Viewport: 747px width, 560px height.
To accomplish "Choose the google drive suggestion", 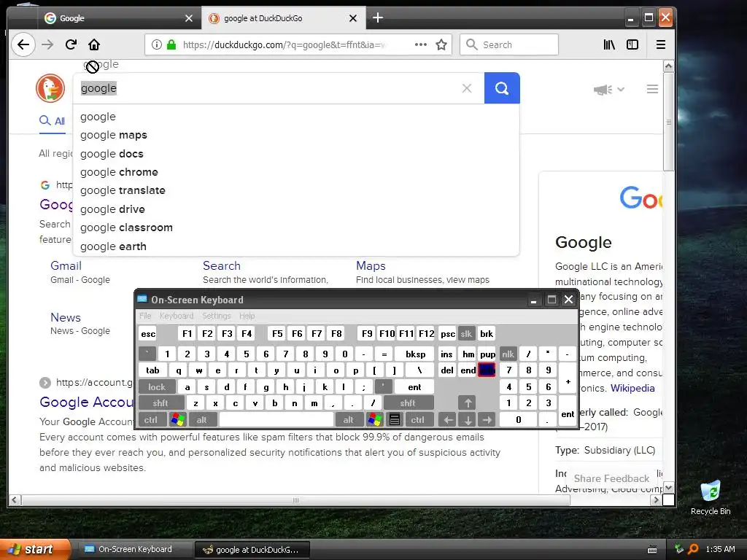I will click(296, 209).
